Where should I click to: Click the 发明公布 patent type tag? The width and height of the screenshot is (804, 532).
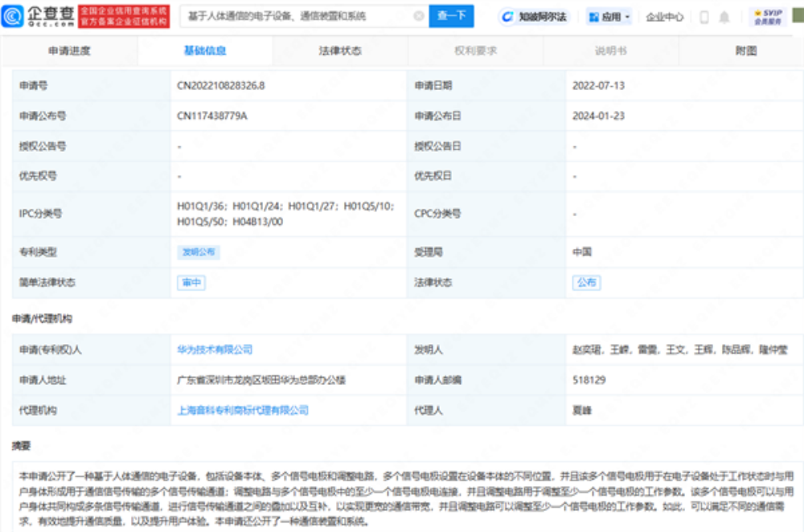pyautogui.click(x=197, y=252)
